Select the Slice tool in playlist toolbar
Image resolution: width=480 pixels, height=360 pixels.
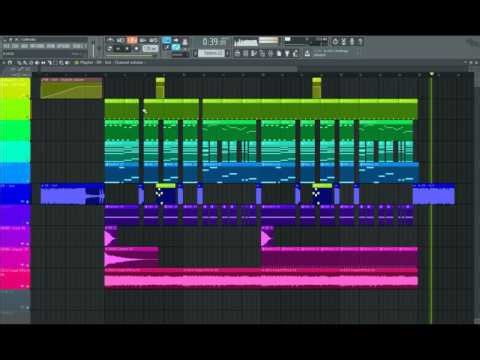pos(49,63)
